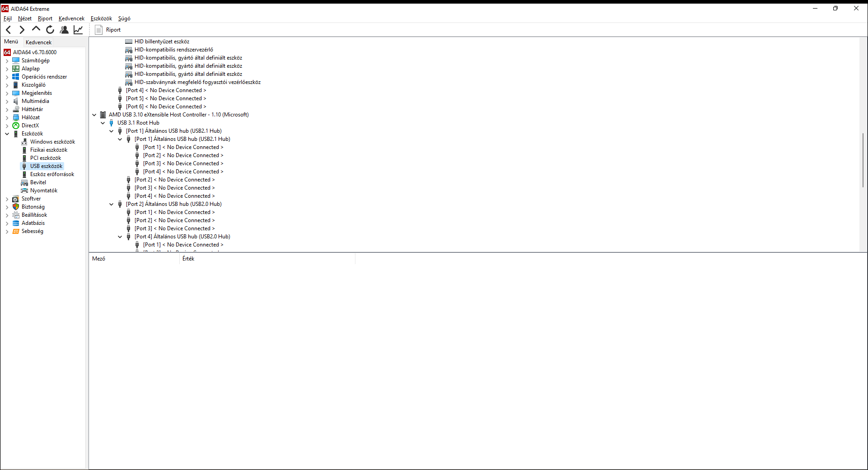Select the Operációs rendszer Windows icon
868x470 pixels.
[16, 77]
